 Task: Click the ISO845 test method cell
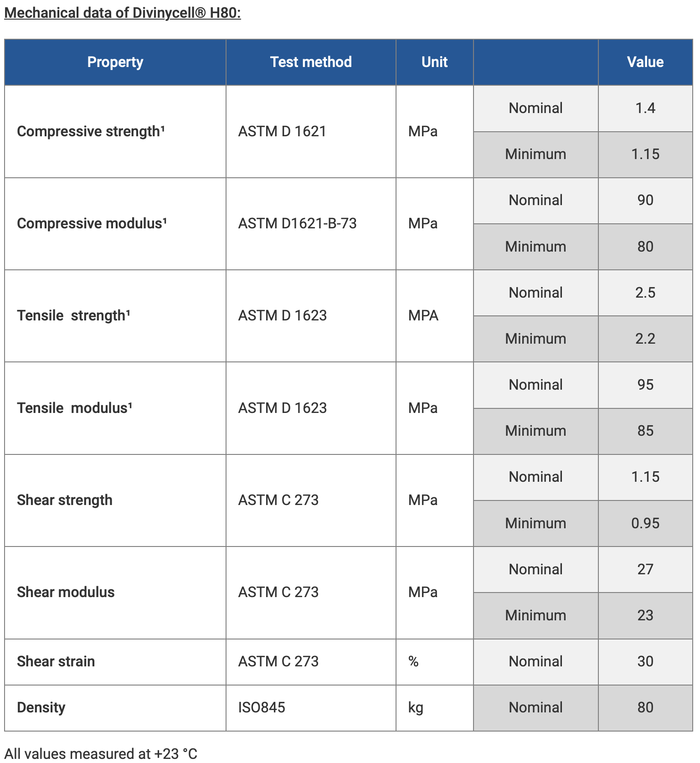[x=262, y=707]
